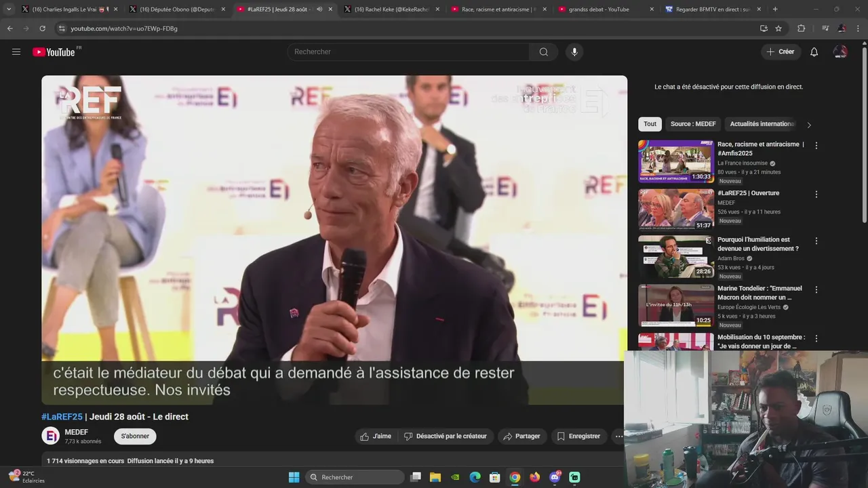
Task: Click the dislike Désactivé par le créateur button
Action: [446, 436]
